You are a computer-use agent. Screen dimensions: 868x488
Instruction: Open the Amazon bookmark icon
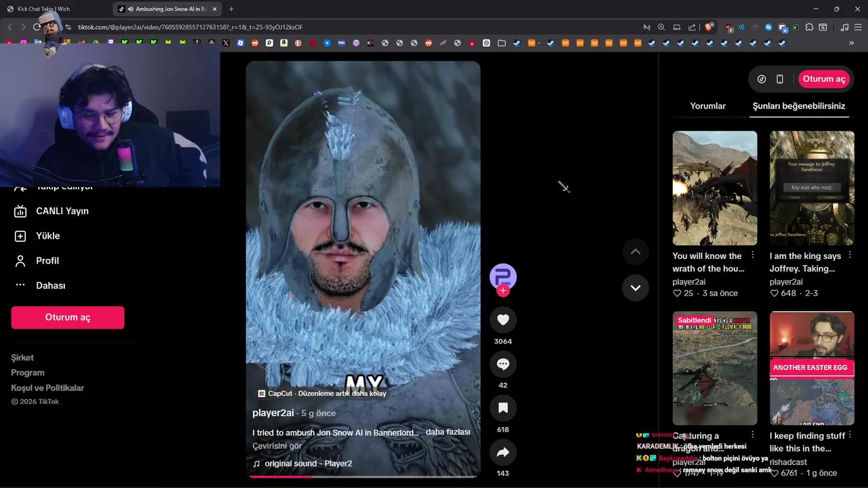(283, 43)
